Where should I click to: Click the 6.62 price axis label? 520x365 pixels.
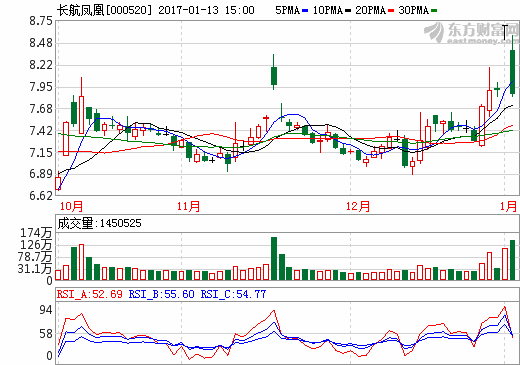coord(41,196)
